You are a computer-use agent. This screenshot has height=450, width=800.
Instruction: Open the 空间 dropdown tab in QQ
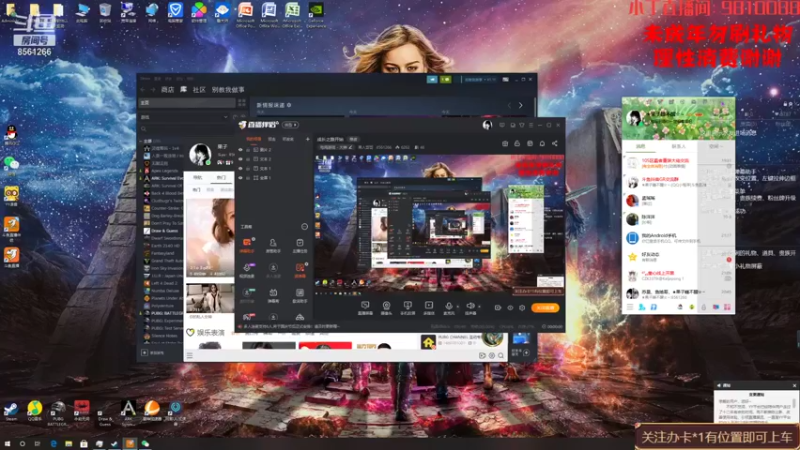tap(715, 146)
